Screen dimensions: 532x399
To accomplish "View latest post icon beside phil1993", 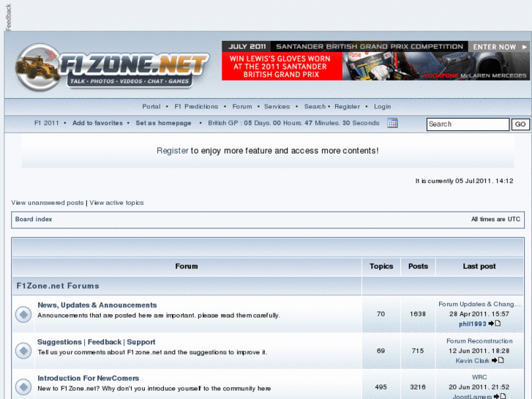I will tap(495, 324).
